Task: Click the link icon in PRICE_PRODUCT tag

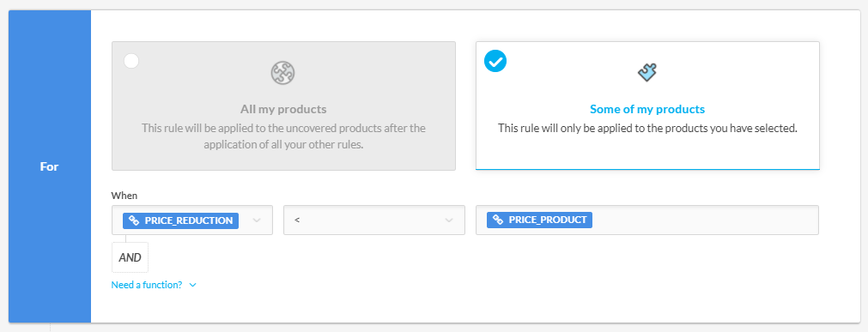Action: click(498, 220)
